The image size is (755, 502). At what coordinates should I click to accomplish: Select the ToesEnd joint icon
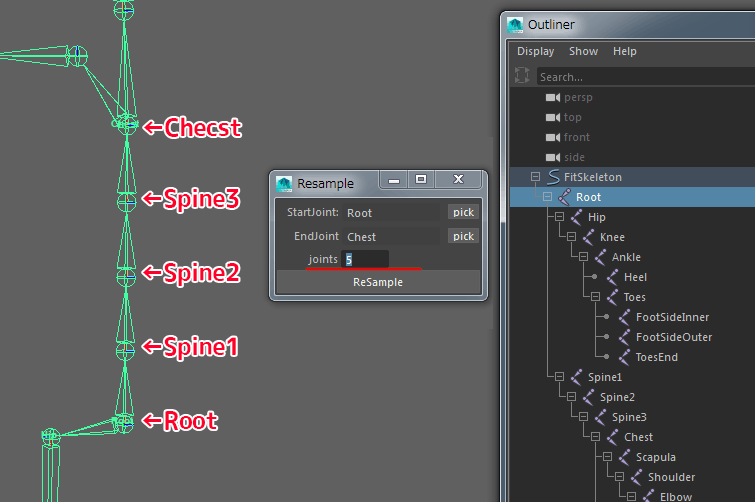pyautogui.click(x=623, y=357)
